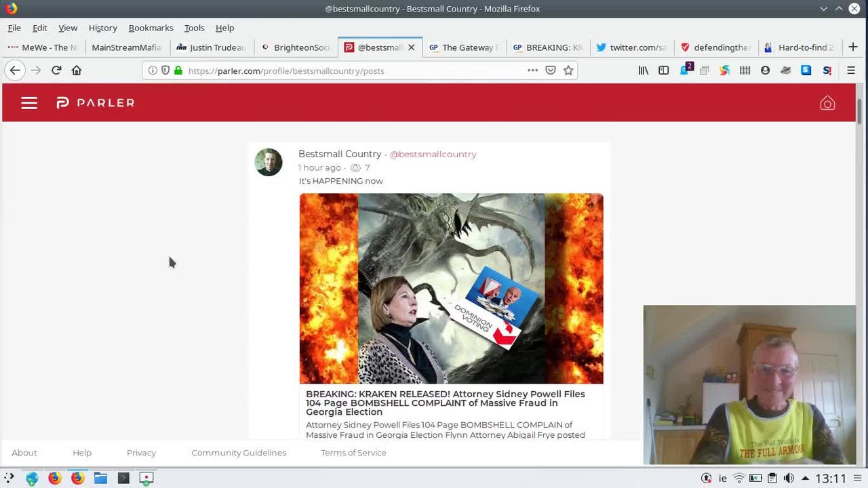The width and height of the screenshot is (868, 488).
Task: Open the Kraken article image thumbnail
Action: pos(451,289)
